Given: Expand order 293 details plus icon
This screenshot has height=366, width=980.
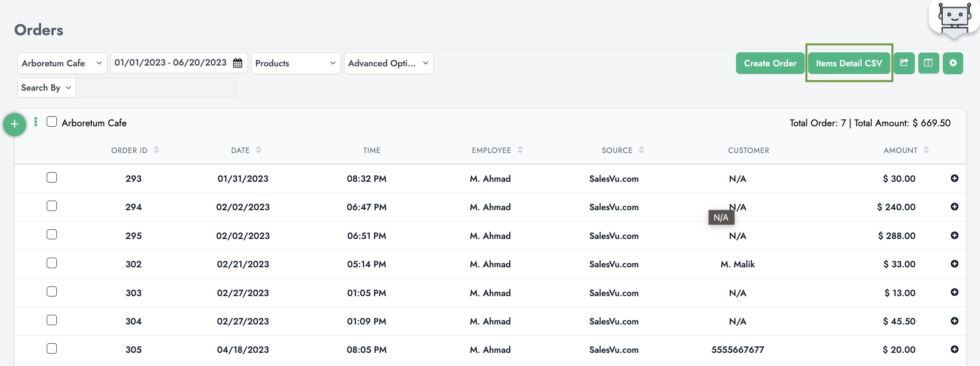Looking at the screenshot, I should (954, 178).
